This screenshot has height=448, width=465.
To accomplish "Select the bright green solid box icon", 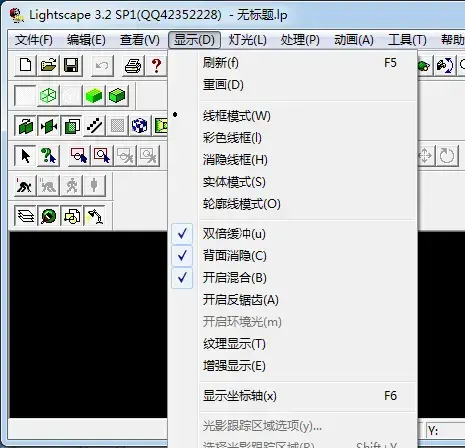I will coord(94,96).
